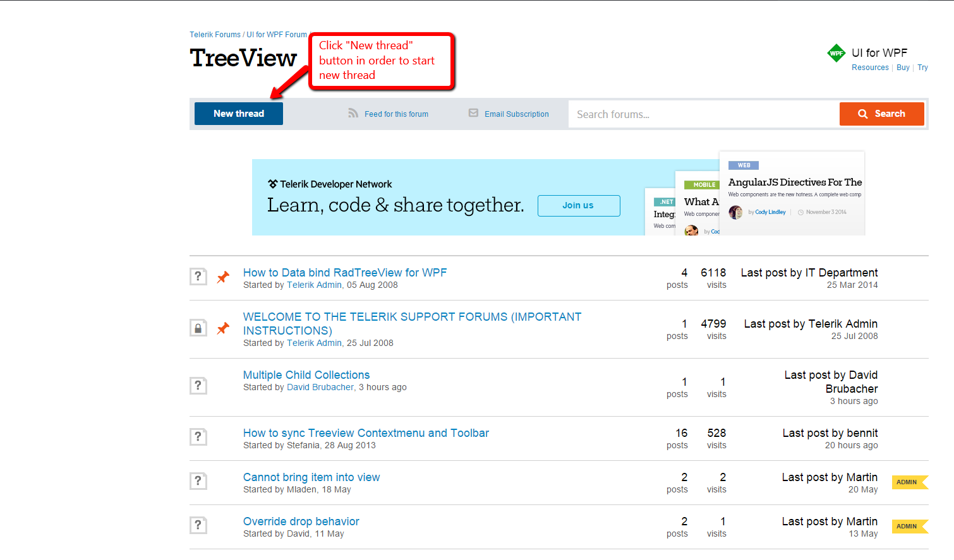Click the WEB tag on AngularJS card
The image size is (954, 560).
744,165
